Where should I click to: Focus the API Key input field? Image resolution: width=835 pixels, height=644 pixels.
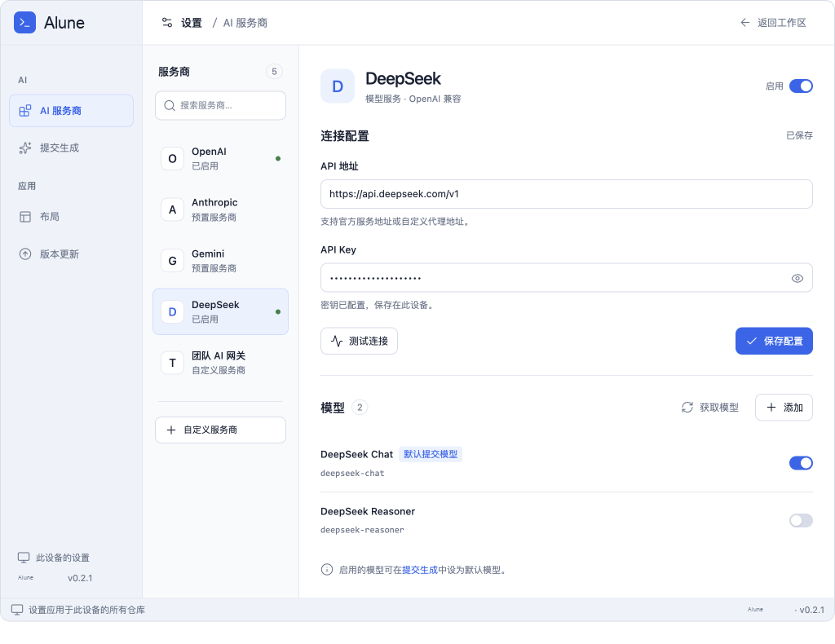[x=567, y=278]
